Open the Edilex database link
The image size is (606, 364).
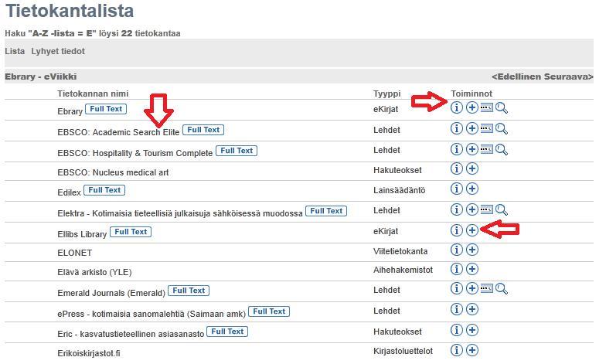pyautogui.click(x=70, y=192)
